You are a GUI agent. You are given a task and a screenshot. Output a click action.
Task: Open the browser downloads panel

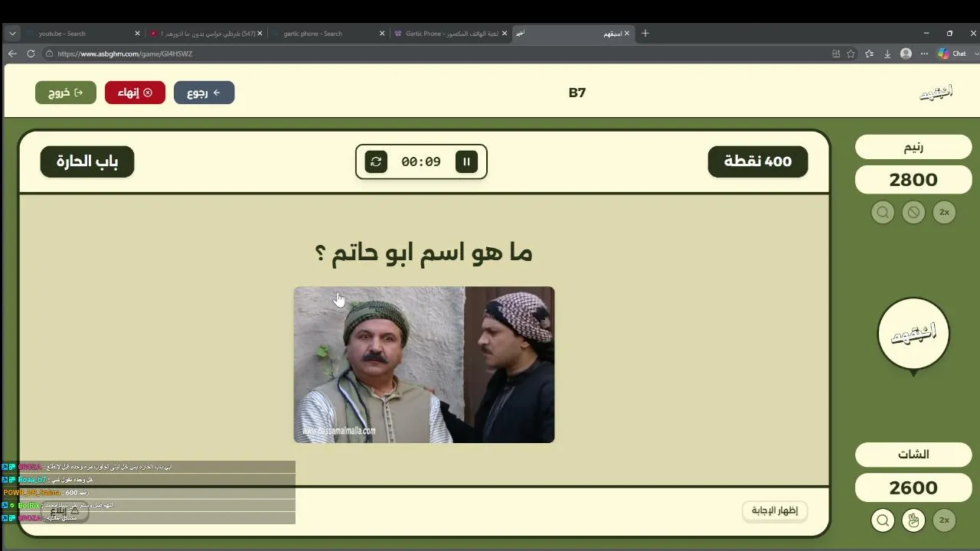887,54
